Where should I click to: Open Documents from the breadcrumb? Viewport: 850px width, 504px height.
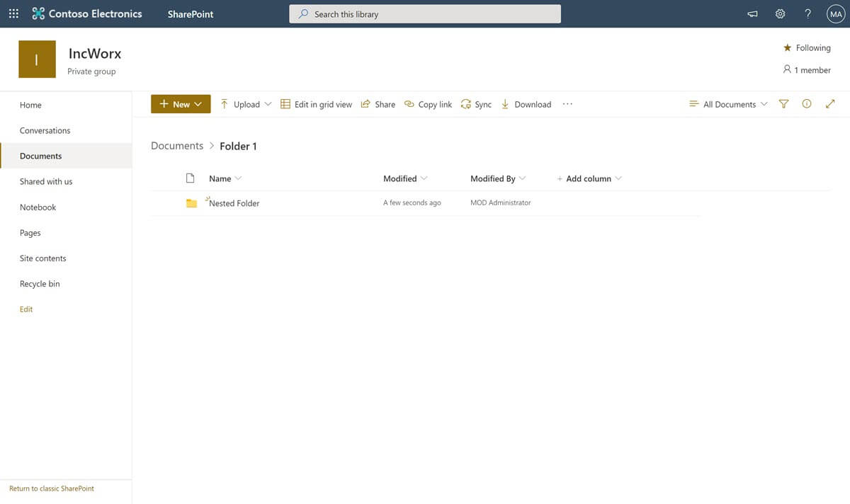(176, 145)
